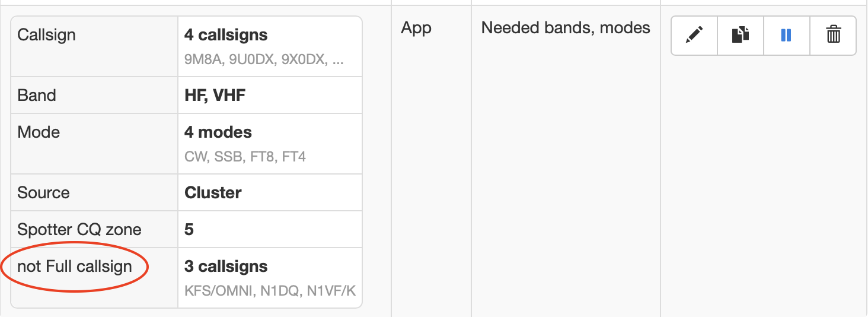
Task: Click callsign list '9M8A, 9U0DX, 9X0DX'
Action: point(264,60)
